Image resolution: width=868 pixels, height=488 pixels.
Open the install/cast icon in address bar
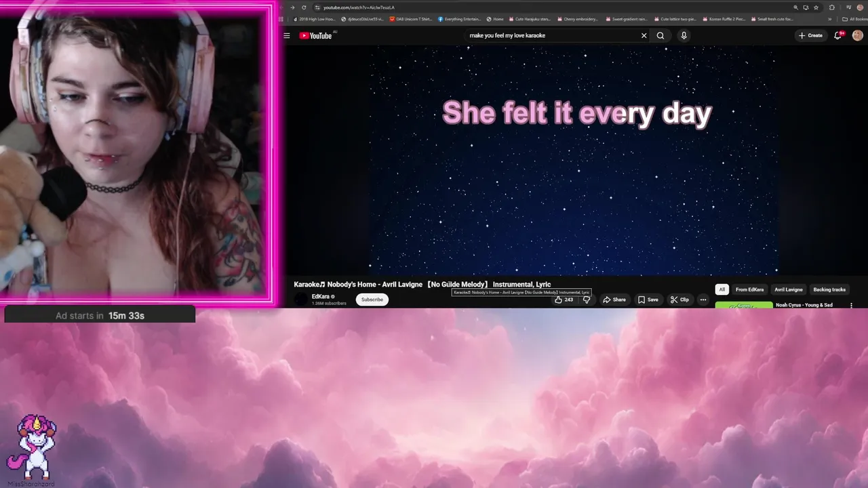806,7
